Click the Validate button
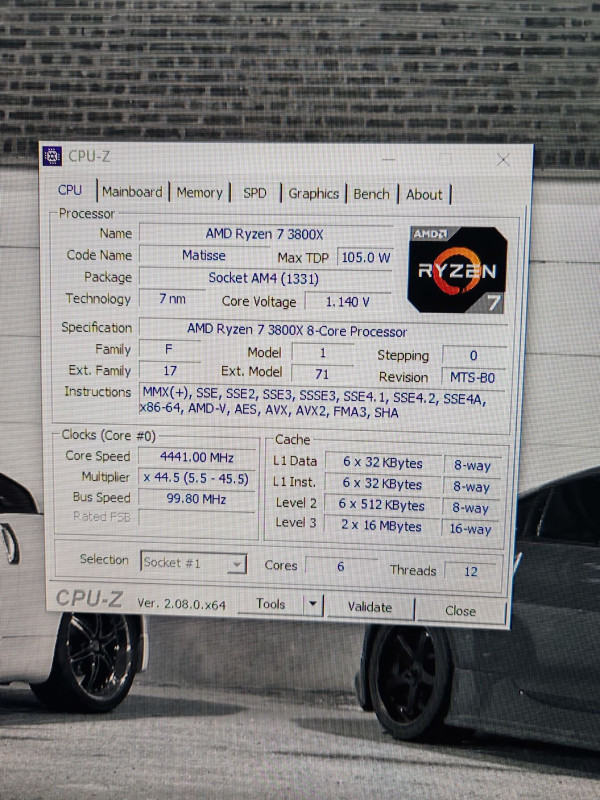The image size is (600, 800). [370, 607]
